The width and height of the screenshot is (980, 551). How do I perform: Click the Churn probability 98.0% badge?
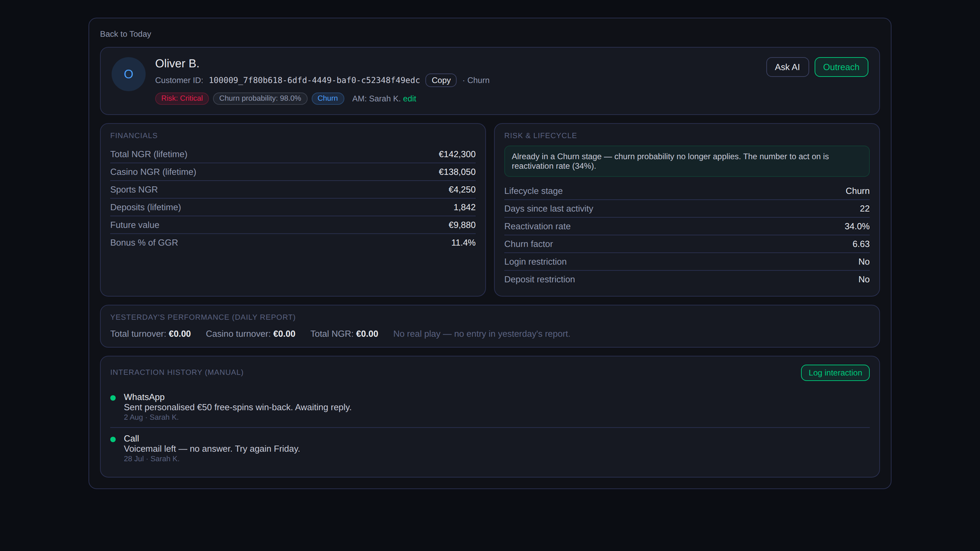point(260,99)
